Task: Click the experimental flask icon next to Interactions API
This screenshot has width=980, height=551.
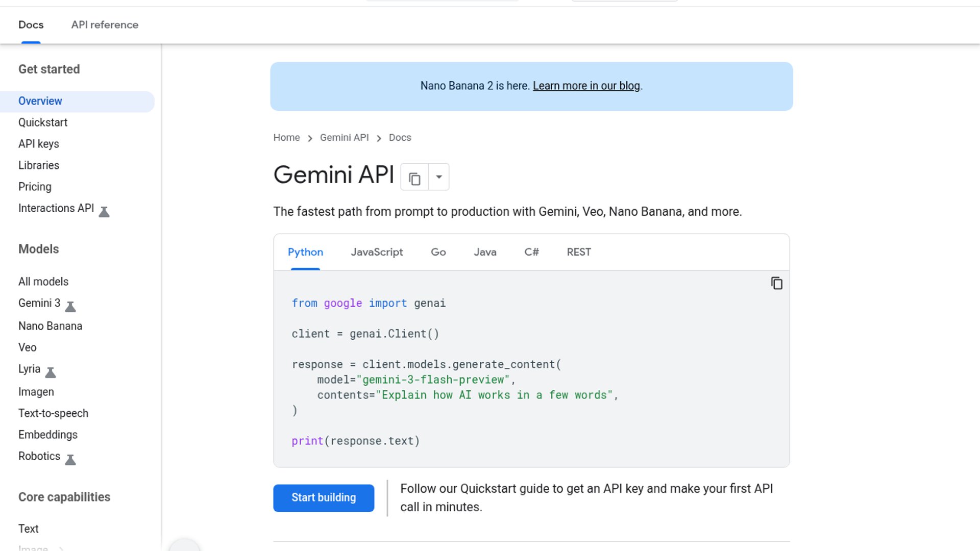Action: 104,212
